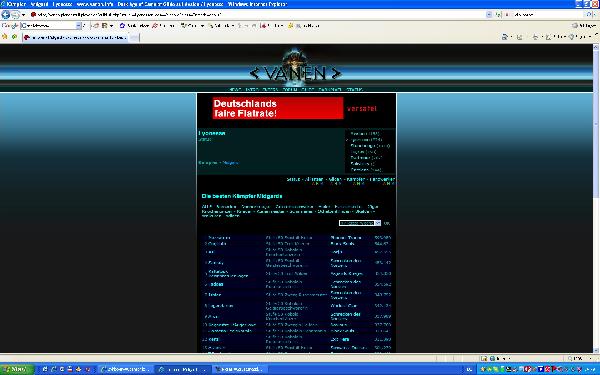Open the Windows Start button
600x375 pixels.
click(x=17, y=369)
